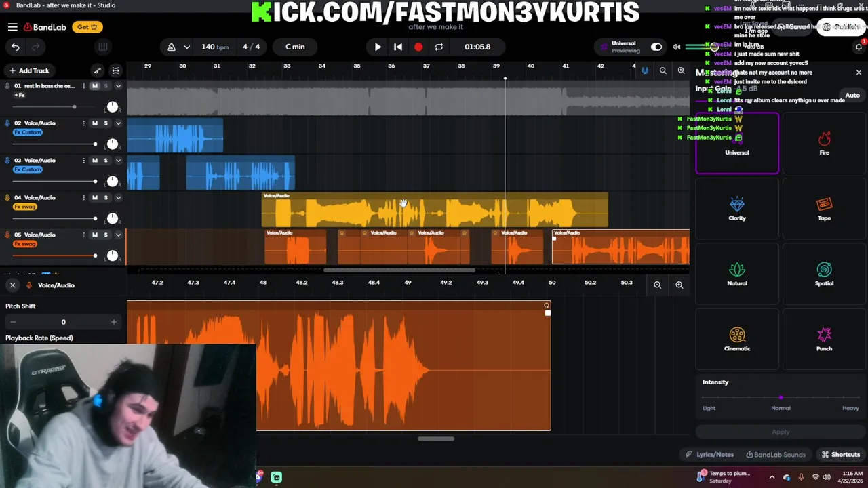868x488 pixels.
Task: Click the Get membership button
Action: click(x=87, y=27)
